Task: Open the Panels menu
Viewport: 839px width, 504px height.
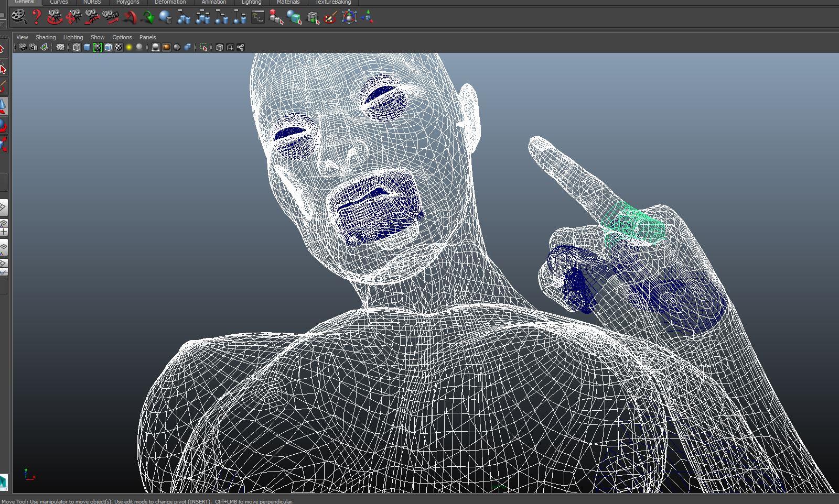Action: [148, 37]
